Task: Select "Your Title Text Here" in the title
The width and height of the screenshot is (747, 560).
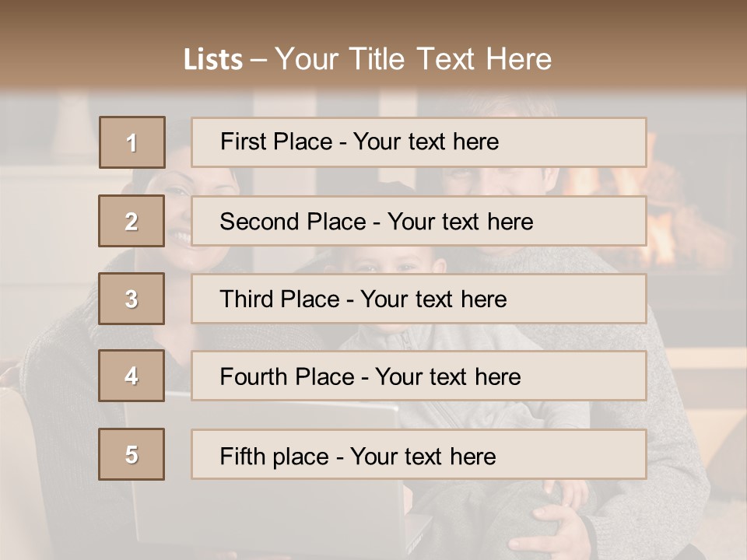Action: [x=413, y=59]
